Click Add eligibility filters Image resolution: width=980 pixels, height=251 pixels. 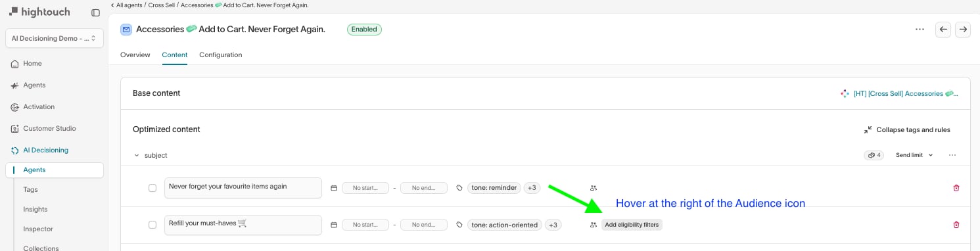pos(632,225)
